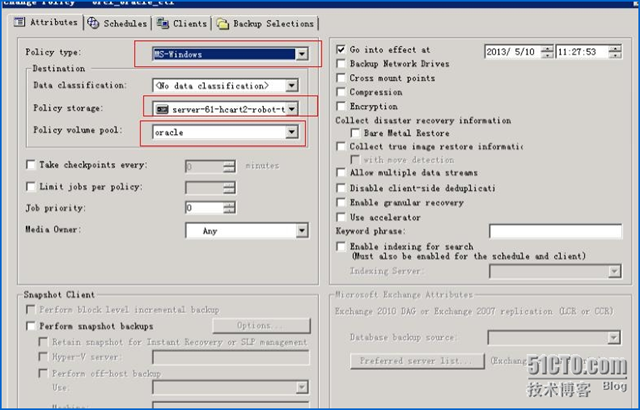Click the Attributes tab list icon
Viewport: 640px width, 410px height.
tap(20, 22)
